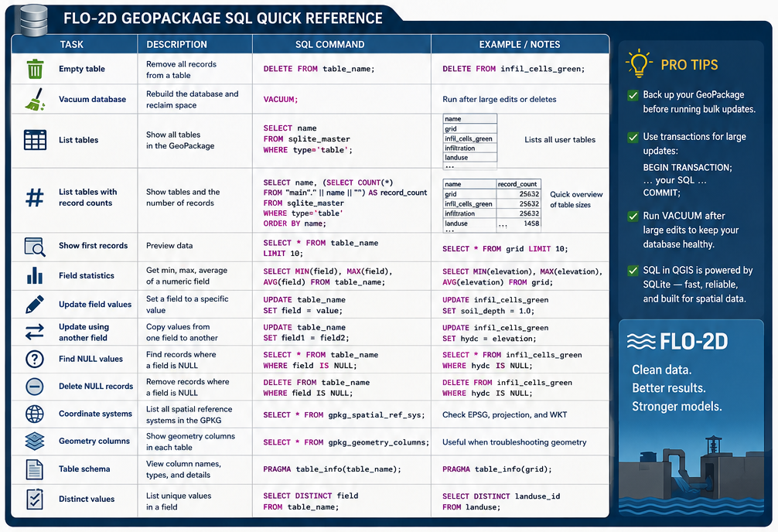Click the 'Coordinate systems' task label

[x=95, y=414]
